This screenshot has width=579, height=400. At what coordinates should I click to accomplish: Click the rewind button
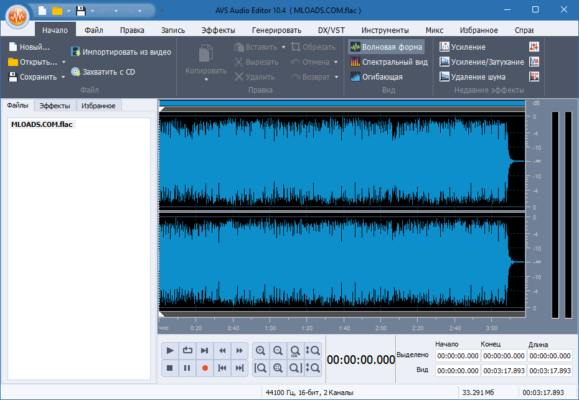point(222,351)
